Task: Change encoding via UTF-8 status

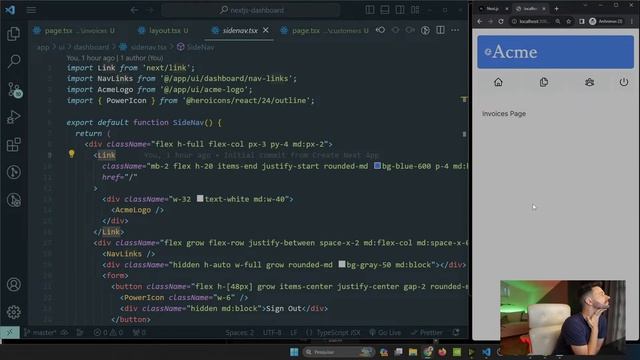Action: [x=272, y=332]
